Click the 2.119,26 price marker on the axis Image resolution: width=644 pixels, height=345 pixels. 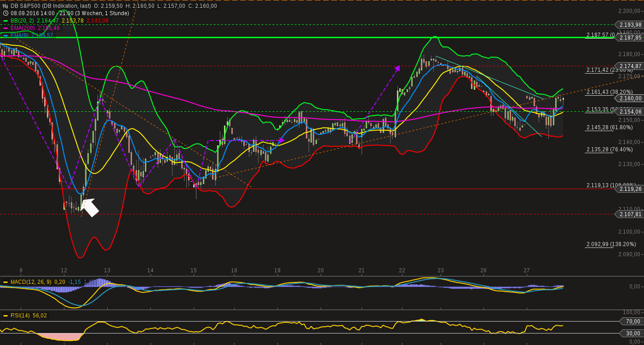pos(628,189)
